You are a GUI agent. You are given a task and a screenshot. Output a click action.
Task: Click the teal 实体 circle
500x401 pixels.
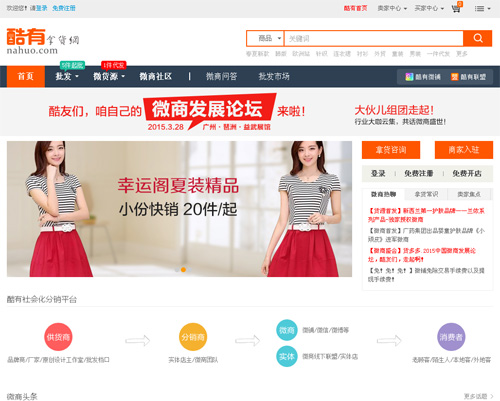pyautogui.click(x=287, y=356)
